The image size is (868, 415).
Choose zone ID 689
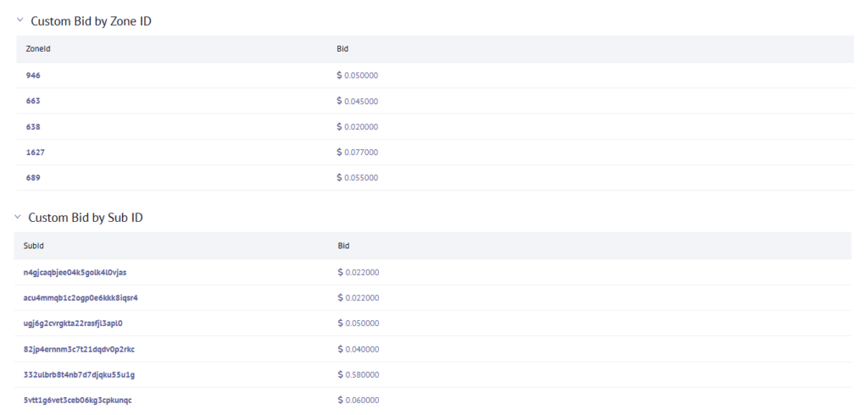point(33,177)
